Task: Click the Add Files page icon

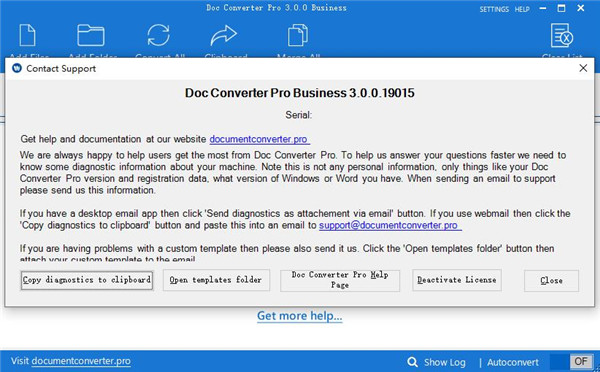Action: 28,35
